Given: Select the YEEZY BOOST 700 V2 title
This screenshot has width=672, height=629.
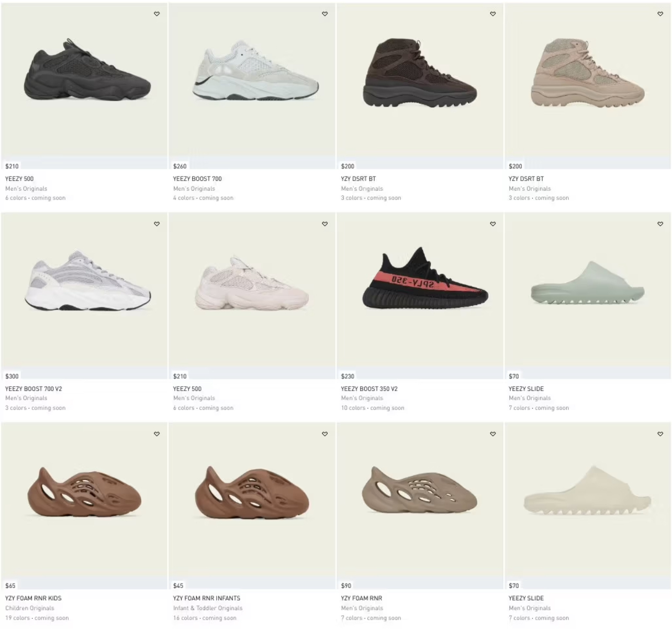Looking at the screenshot, I should click(33, 389).
